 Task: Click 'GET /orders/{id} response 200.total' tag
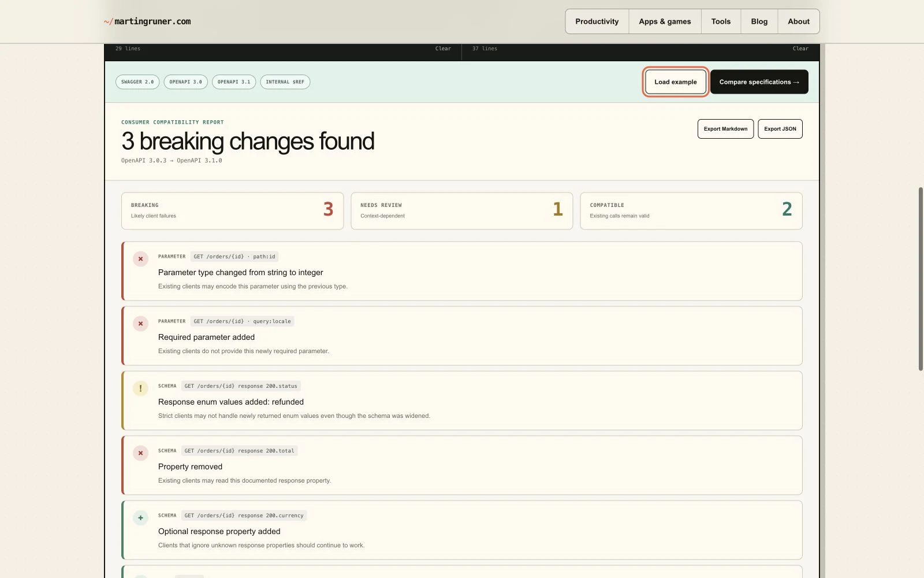click(239, 451)
